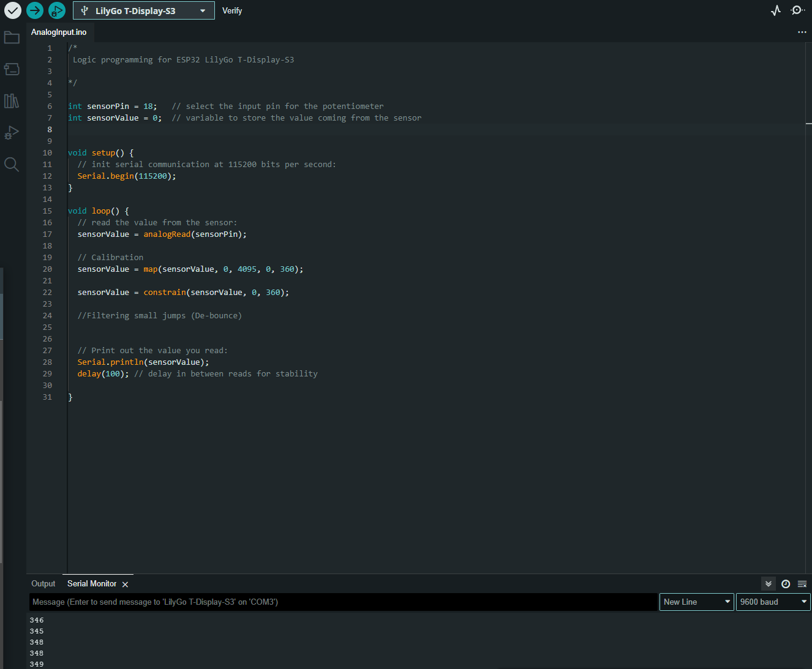Open the Serial Plotter
812x669 pixels.
pos(776,10)
